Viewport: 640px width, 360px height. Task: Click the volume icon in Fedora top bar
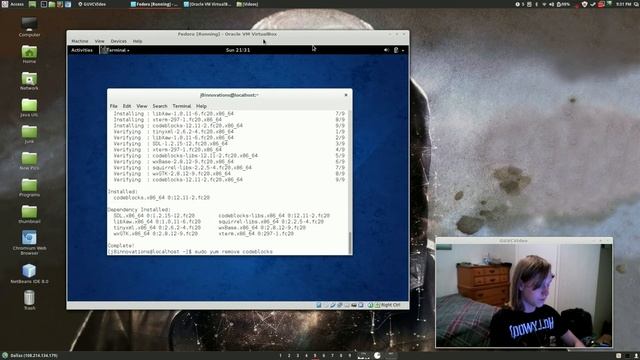click(386, 50)
